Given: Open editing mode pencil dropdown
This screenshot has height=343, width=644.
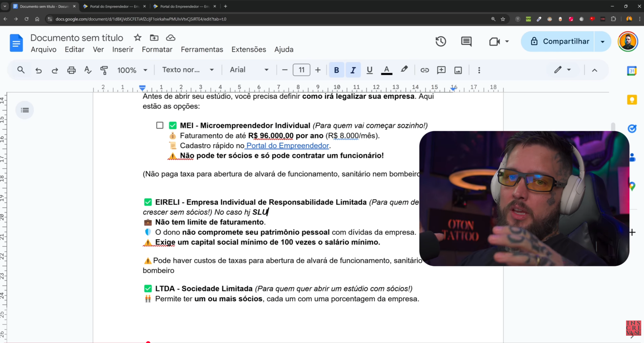Looking at the screenshot, I should [563, 70].
